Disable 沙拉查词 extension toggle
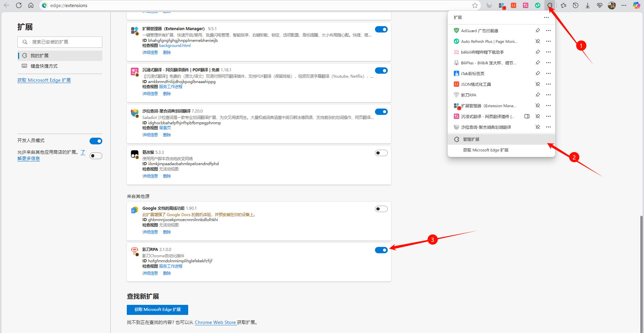 pyautogui.click(x=381, y=112)
